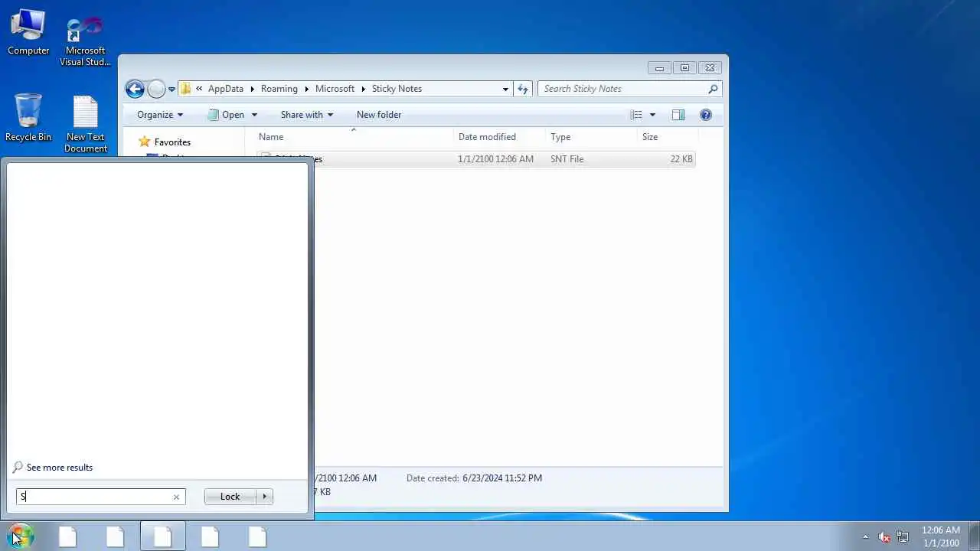This screenshot has width=980, height=551.
Task: Create a New folder from toolbar
Action: pyautogui.click(x=379, y=115)
